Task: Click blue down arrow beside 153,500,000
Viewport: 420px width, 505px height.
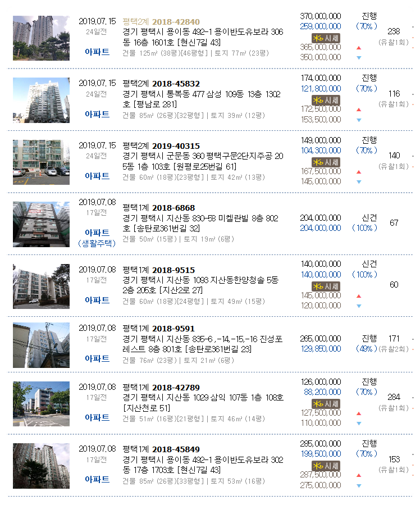Action: click(359, 120)
